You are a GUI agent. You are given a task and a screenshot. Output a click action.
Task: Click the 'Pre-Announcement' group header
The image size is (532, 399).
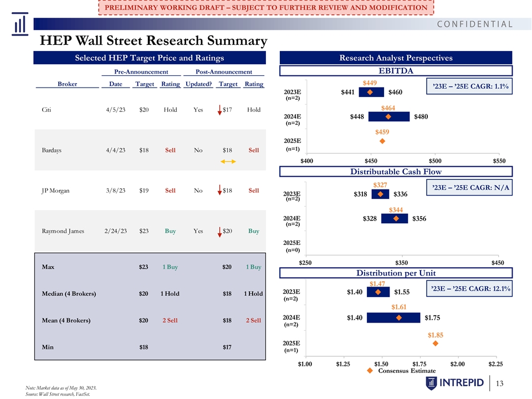[x=141, y=72]
